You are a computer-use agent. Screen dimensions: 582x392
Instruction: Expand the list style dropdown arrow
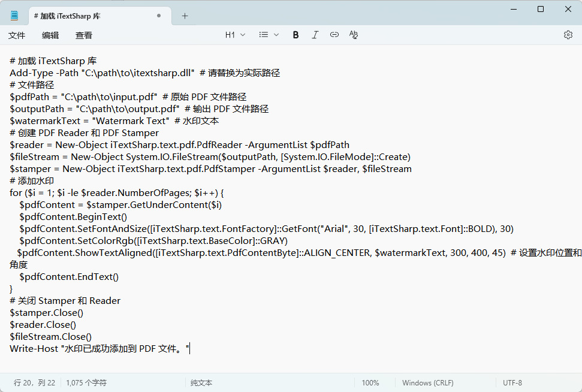click(276, 35)
